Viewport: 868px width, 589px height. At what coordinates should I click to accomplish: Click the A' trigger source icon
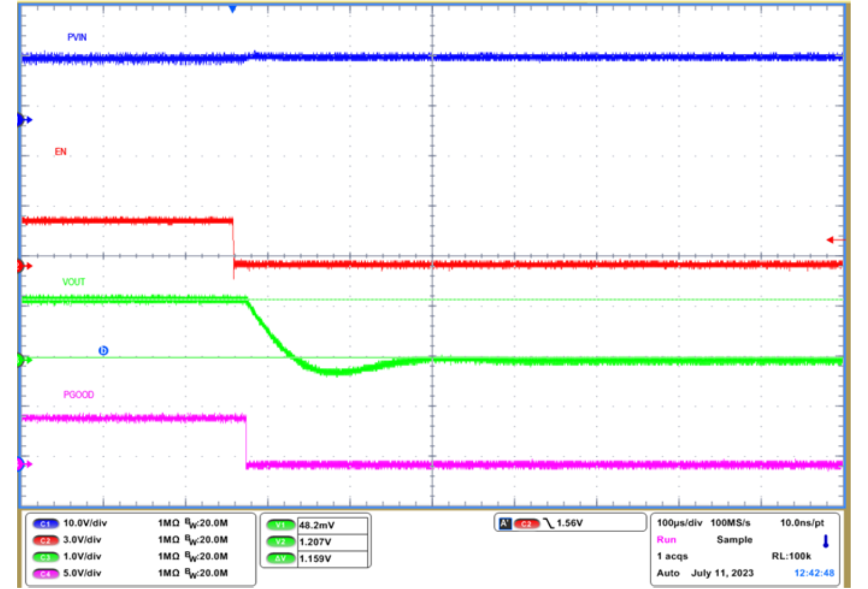coord(504,523)
